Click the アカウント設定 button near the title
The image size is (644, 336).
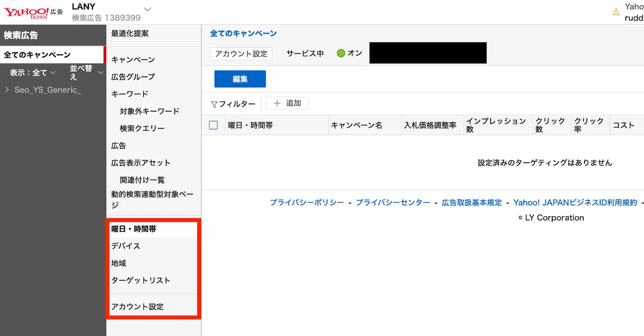pyautogui.click(x=241, y=54)
